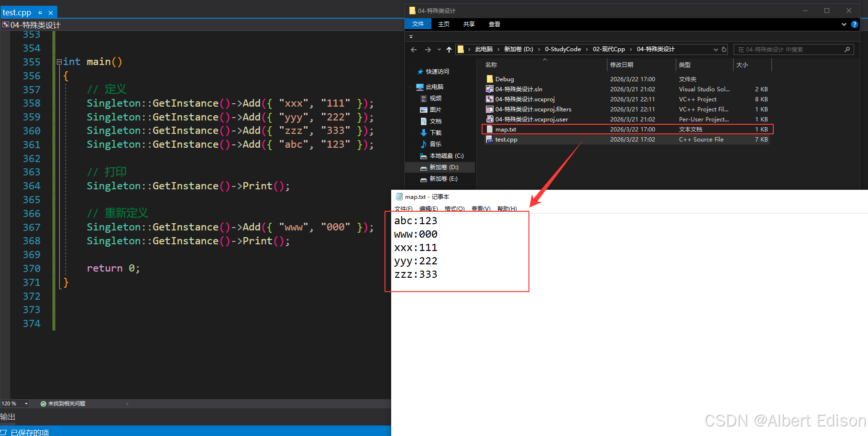Select the Debug folder icon
This screenshot has width=868, height=436.
click(490, 79)
